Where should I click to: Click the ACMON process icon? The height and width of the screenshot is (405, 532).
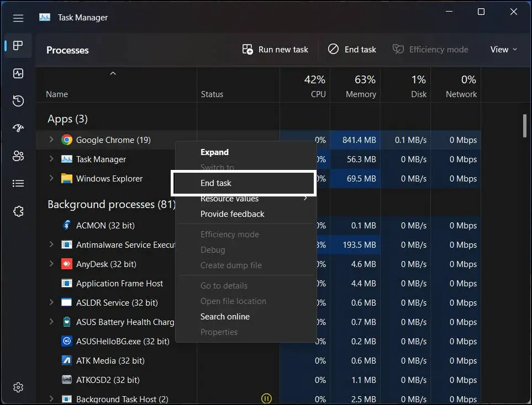pos(66,225)
